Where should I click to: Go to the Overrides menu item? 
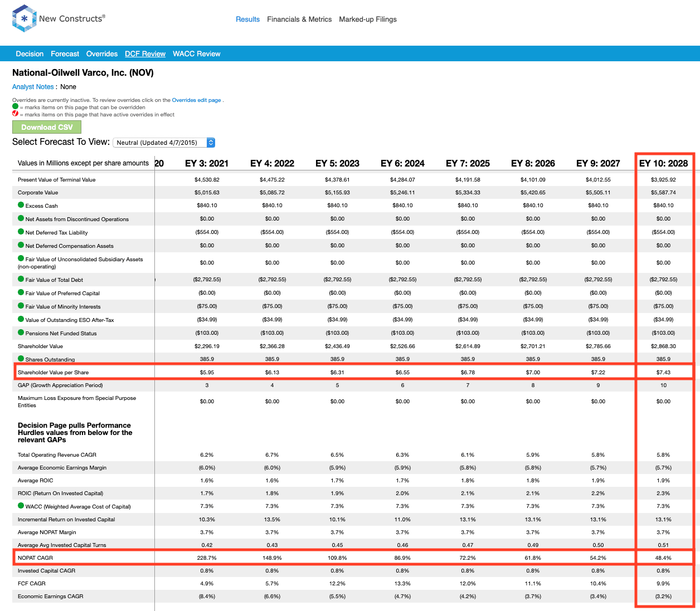(x=102, y=54)
